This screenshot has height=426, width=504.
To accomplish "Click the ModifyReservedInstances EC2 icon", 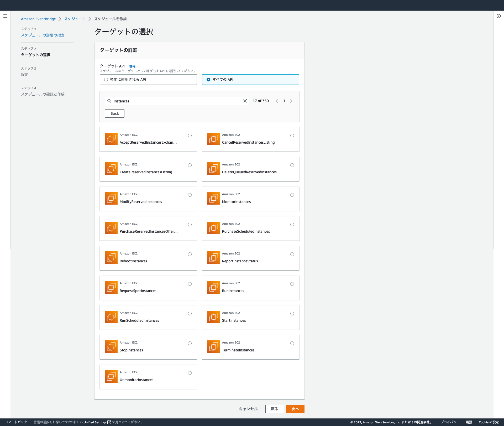I will click(x=111, y=198).
